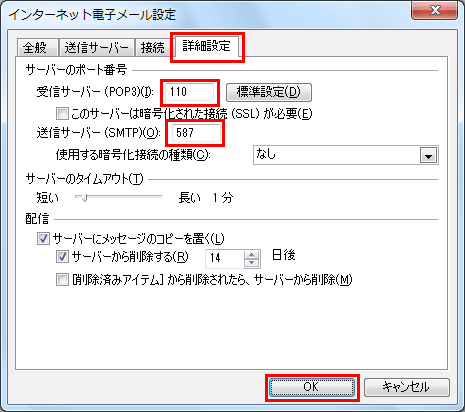Image resolution: width=465 pixels, height=412 pixels.
Task: Decrease the days value with the down arrow
Action: [x=252, y=263]
